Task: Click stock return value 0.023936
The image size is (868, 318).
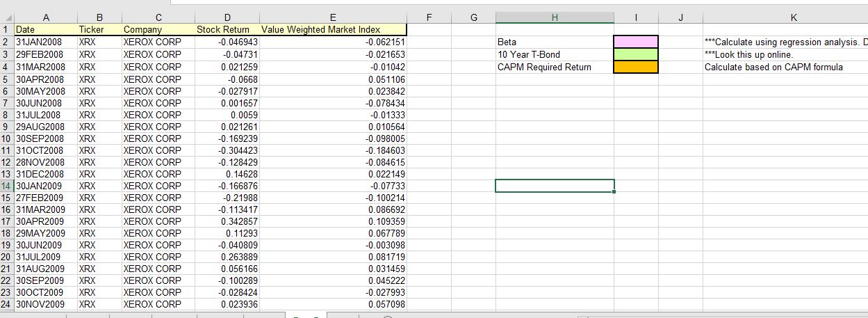Action: coord(227,304)
